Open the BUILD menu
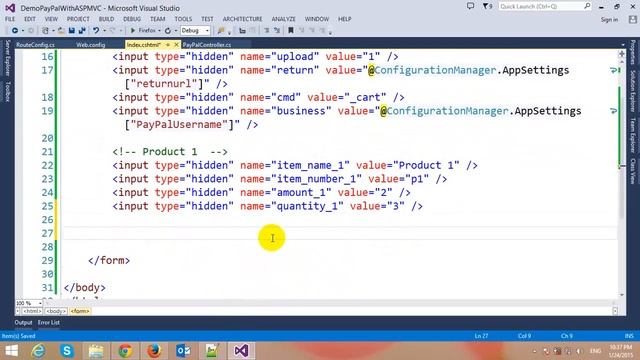640x360 pixels. click(107, 19)
